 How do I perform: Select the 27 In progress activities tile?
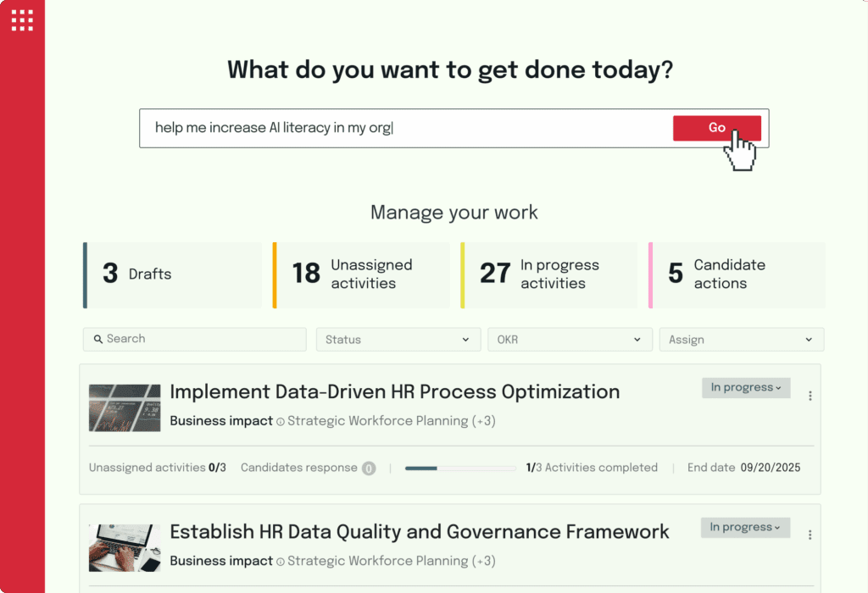(x=548, y=274)
